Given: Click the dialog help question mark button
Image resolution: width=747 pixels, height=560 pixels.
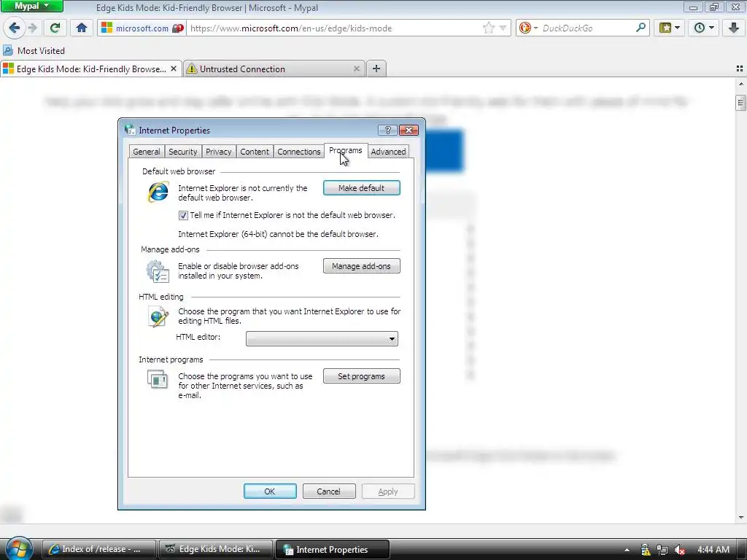Looking at the screenshot, I should (x=387, y=130).
